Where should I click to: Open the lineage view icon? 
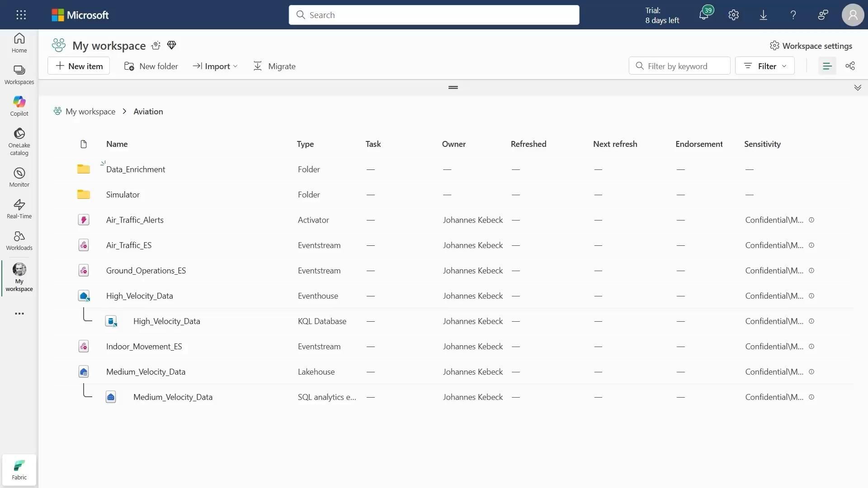pyautogui.click(x=850, y=66)
